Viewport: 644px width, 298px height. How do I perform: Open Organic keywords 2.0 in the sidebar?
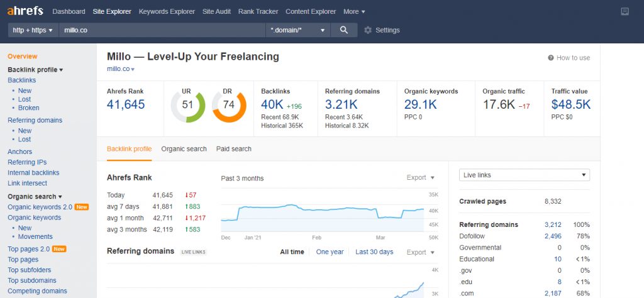40,207
